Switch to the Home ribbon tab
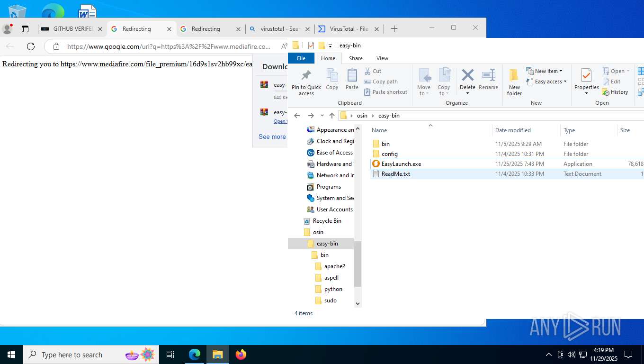Image resolution: width=644 pixels, height=364 pixels. click(x=328, y=58)
